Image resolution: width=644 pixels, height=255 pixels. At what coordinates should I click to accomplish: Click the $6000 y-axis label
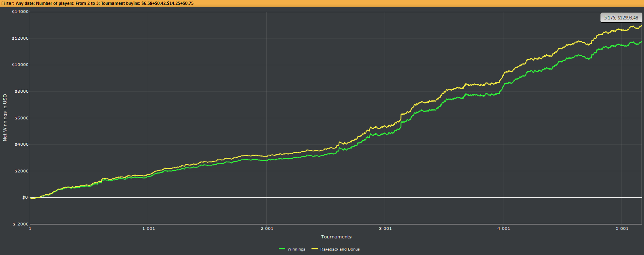click(21, 118)
